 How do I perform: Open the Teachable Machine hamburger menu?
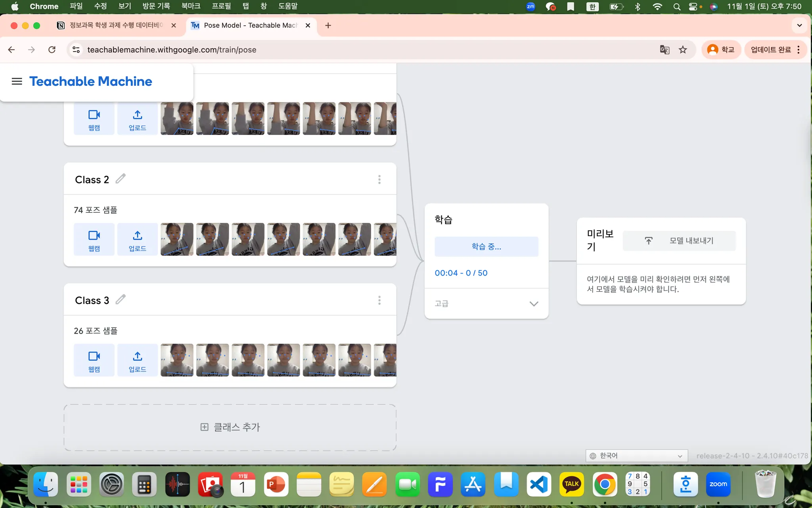17,81
